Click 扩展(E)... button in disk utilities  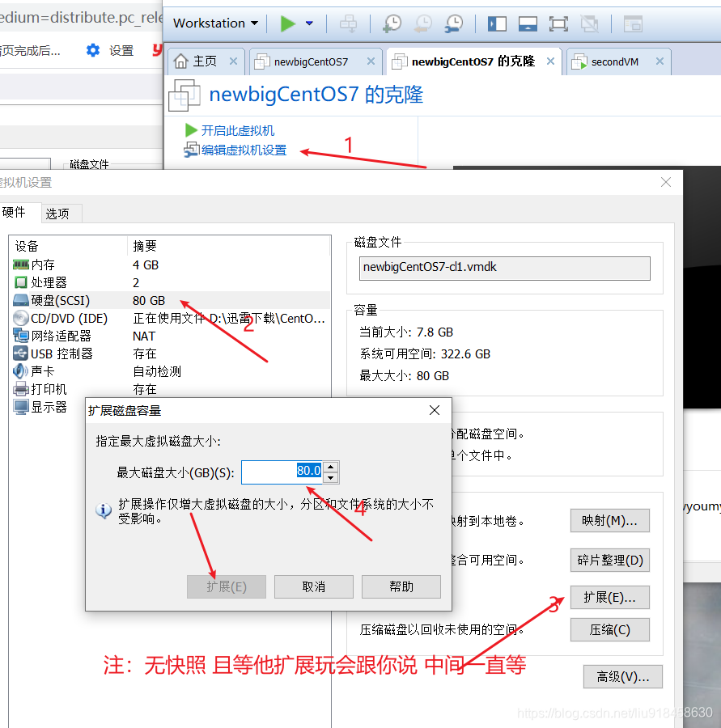pos(609,597)
